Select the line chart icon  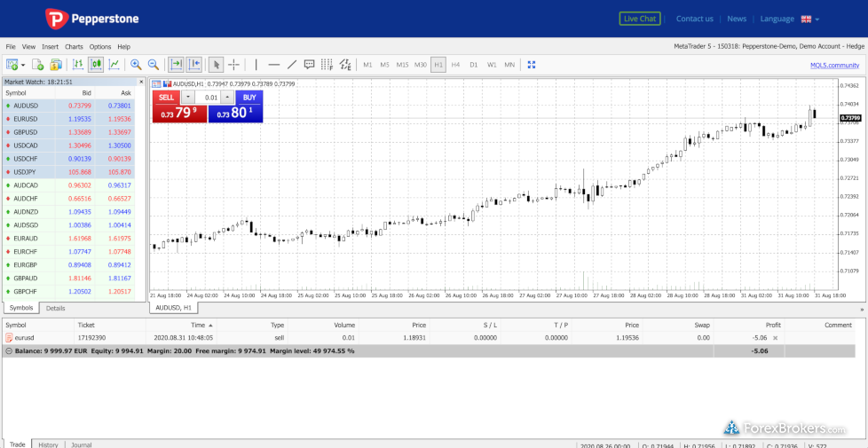click(x=114, y=65)
